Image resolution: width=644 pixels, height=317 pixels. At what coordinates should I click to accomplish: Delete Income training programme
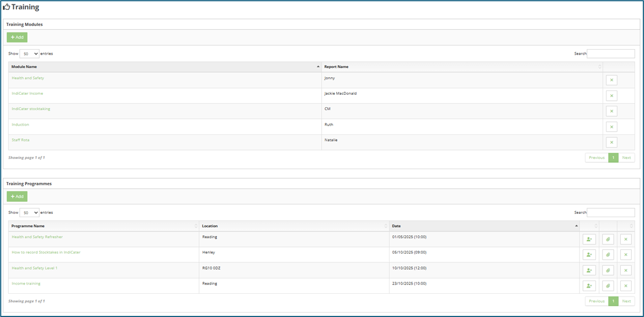[x=626, y=286]
